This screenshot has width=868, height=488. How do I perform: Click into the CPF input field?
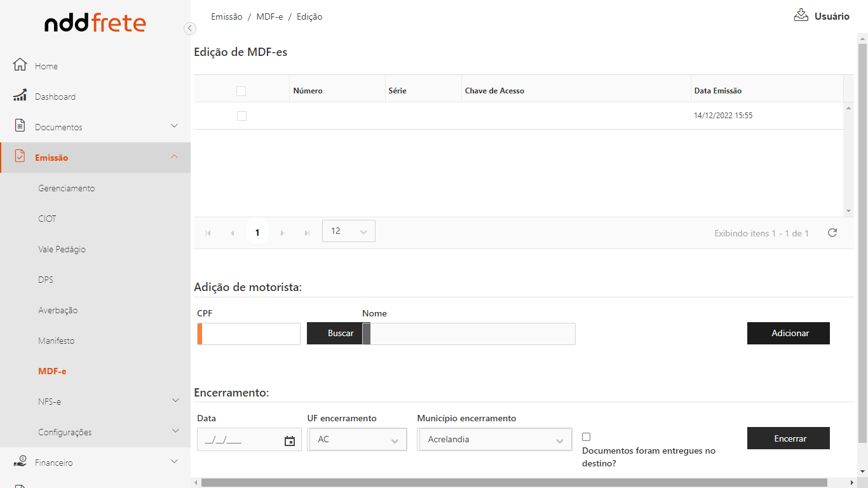click(250, 334)
